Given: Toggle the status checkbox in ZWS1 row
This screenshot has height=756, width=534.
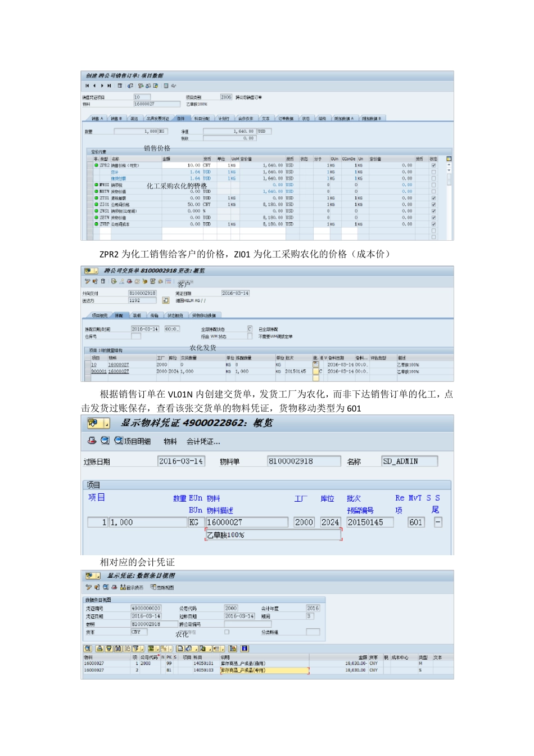Looking at the screenshot, I should coord(433,211).
